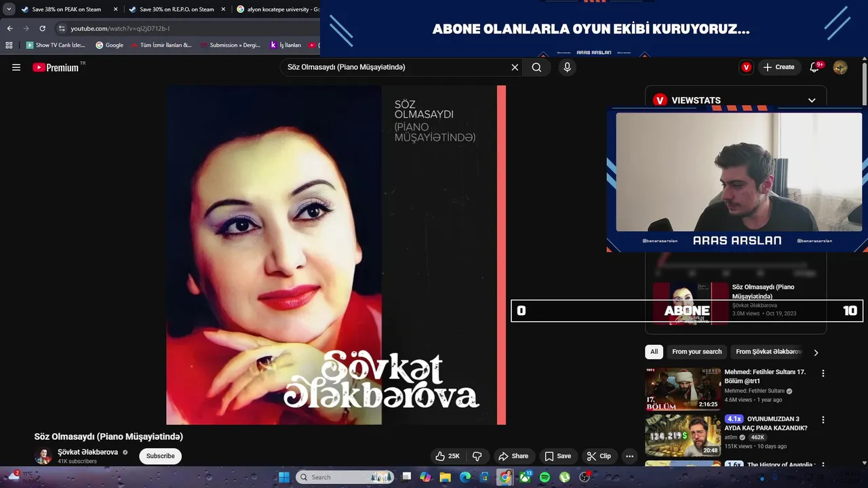Open Şövkət Ələkbərova channel name link

(x=87, y=452)
